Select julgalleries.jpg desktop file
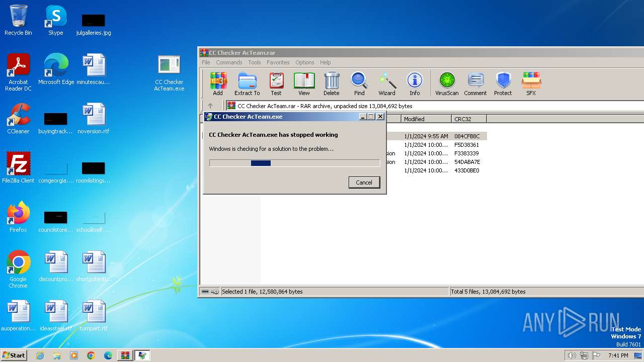644x362 pixels. coord(94,24)
